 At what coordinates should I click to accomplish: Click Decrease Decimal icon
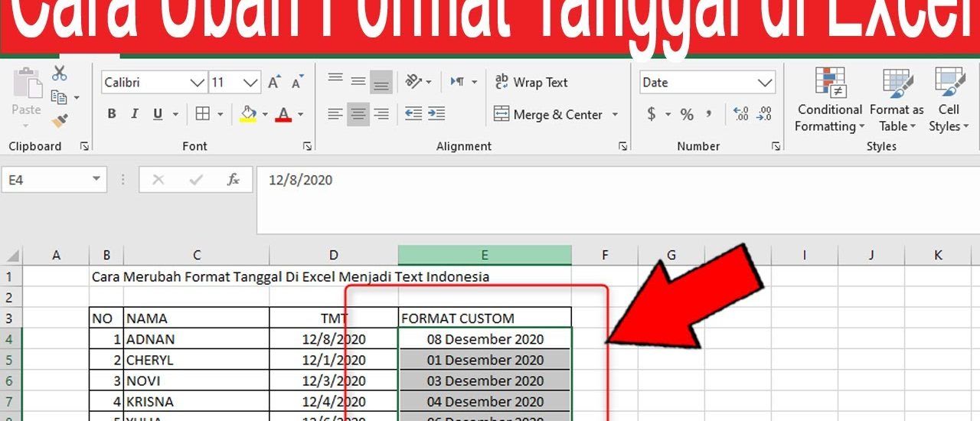[x=764, y=114]
